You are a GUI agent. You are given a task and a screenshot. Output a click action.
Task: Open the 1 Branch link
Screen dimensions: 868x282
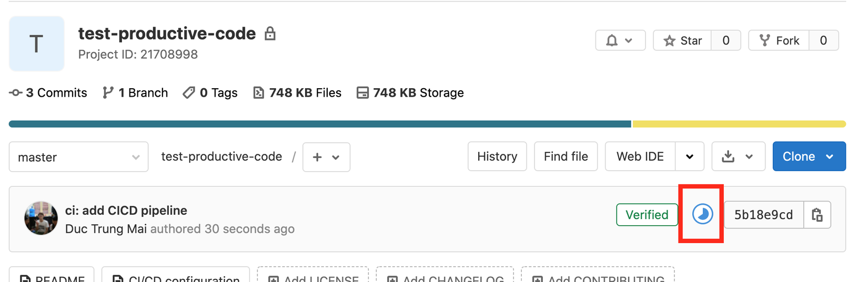(x=136, y=93)
